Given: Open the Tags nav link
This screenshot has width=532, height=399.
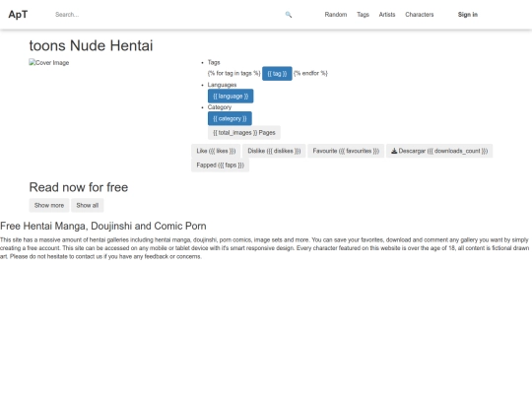Looking at the screenshot, I should 363,15.
